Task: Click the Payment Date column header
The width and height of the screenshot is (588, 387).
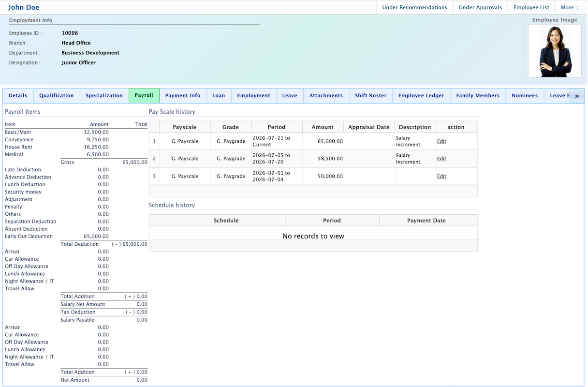Action: [426, 221]
